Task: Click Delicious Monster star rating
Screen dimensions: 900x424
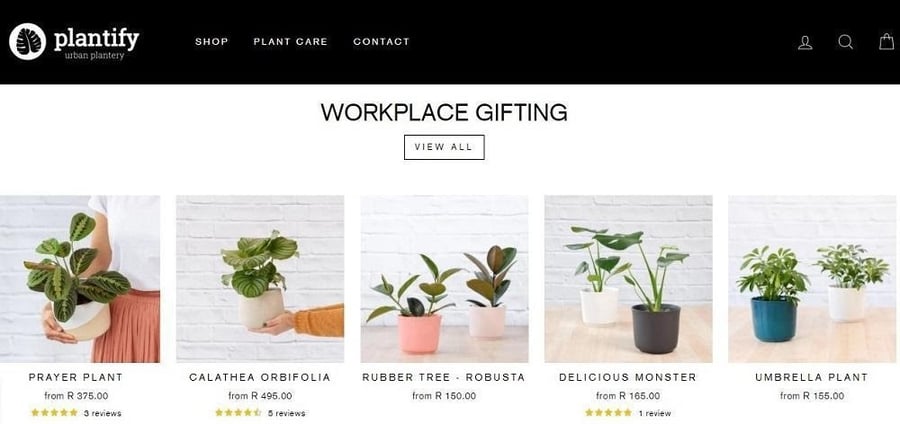Action: pyautogui.click(x=608, y=413)
